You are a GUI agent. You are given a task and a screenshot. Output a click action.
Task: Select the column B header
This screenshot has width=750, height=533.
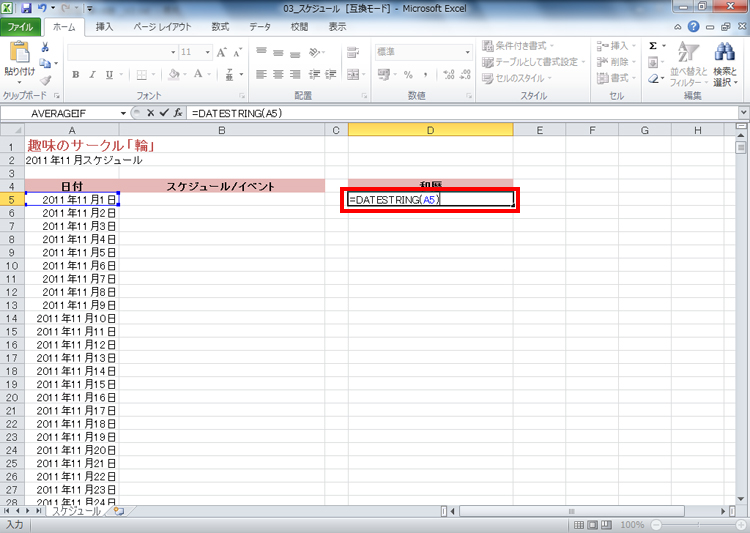pos(221,130)
